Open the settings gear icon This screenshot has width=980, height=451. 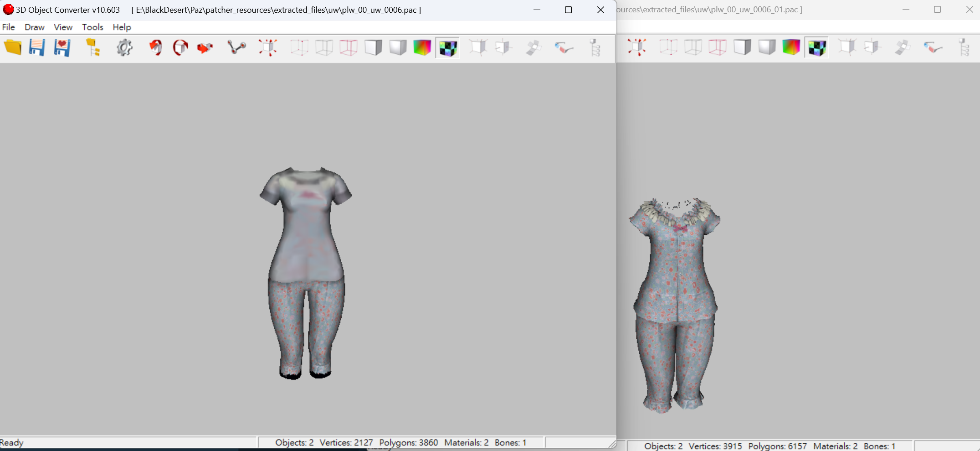(x=124, y=47)
